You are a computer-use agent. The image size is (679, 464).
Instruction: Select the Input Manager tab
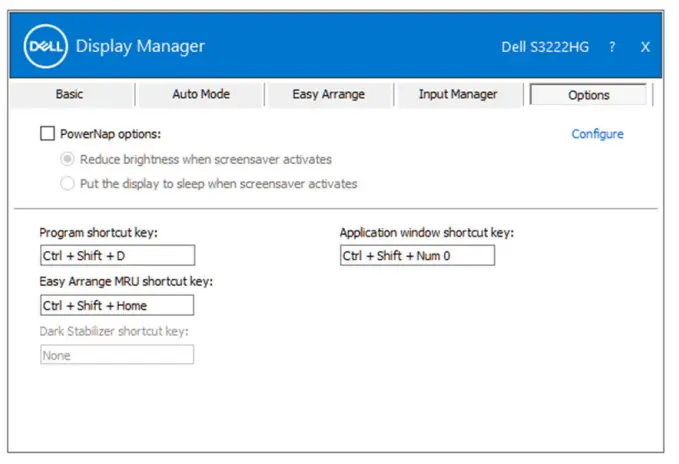click(458, 94)
